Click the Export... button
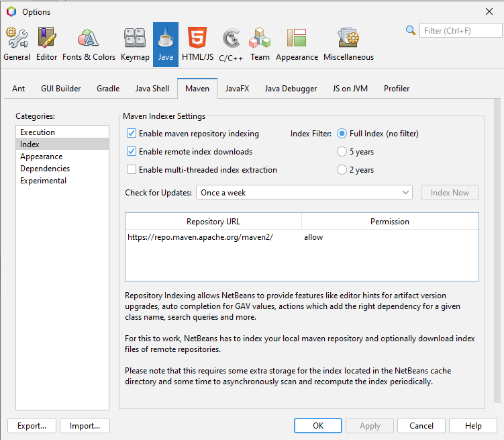This screenshot has width=504, height=440. [32, 426]
